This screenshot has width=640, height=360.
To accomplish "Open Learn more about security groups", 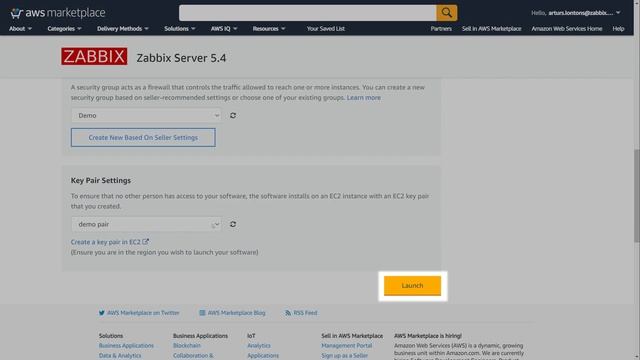I will pos(364,98).
